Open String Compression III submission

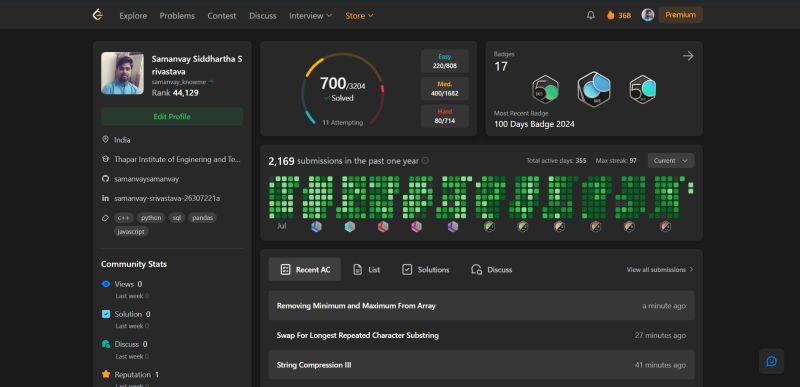[x=314, y=365]
